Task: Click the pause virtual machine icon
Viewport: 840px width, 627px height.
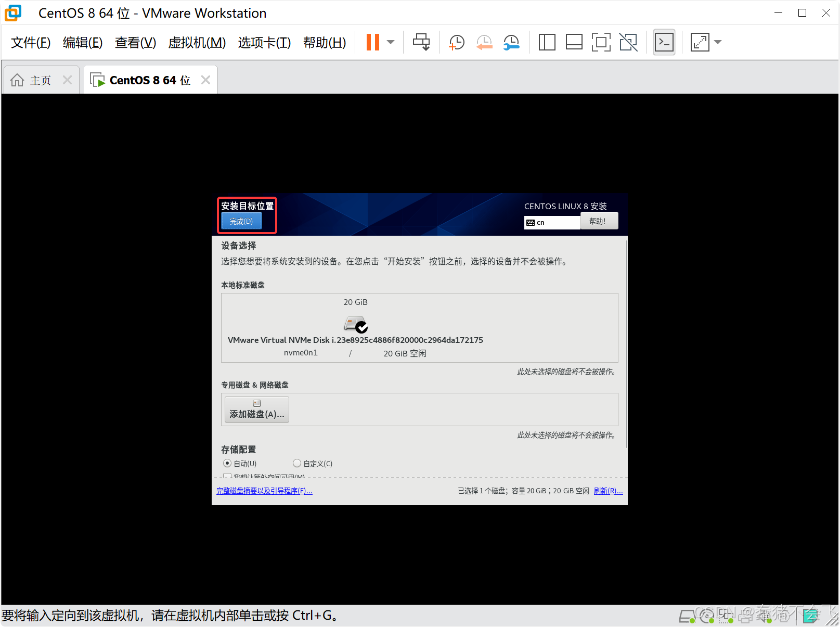Action: point(372,42)
